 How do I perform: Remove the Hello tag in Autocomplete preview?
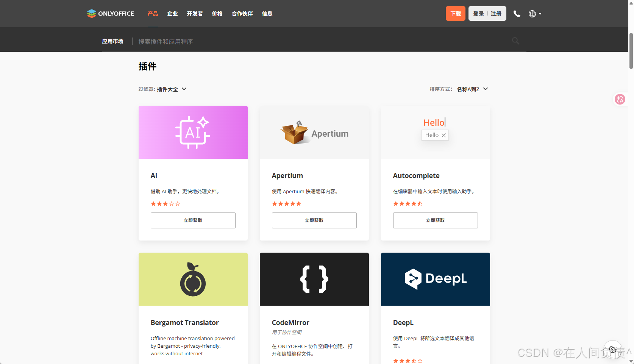pos(444,135)
